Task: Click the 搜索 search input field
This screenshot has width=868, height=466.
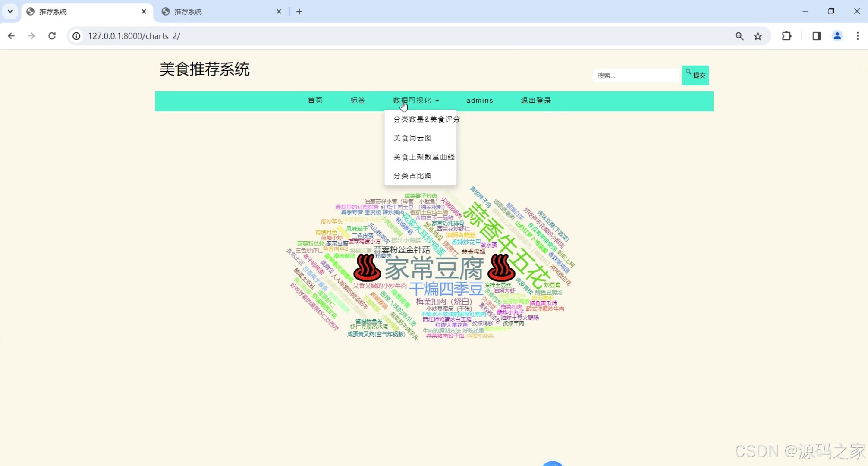Action: coord(635,75)
